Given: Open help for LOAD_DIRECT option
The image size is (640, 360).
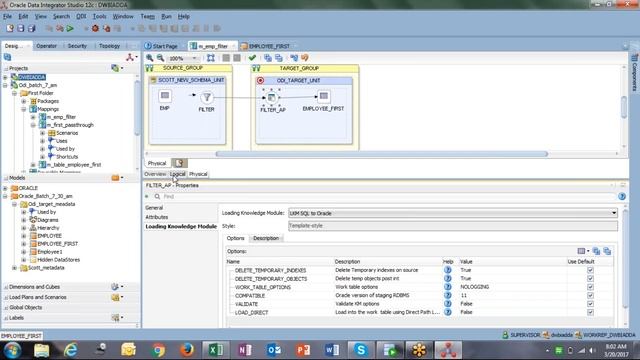Looking at the screenshot, I should click(x=447, y=312).
